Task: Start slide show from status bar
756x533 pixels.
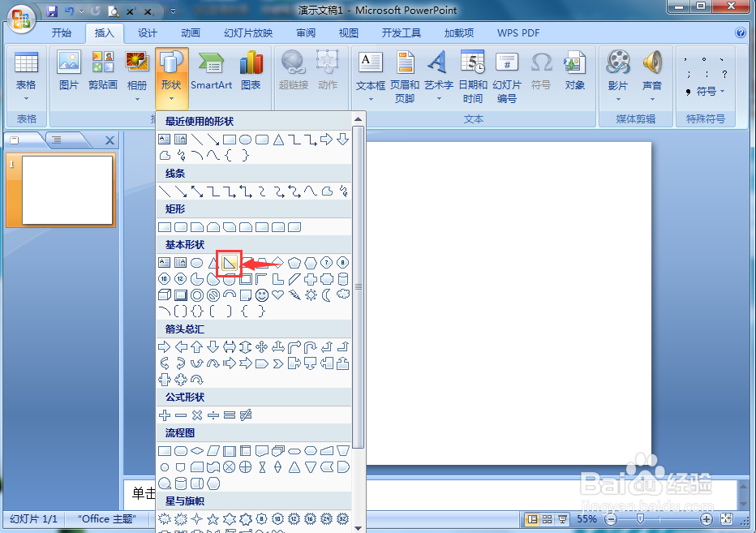Action: click(562, 519)
